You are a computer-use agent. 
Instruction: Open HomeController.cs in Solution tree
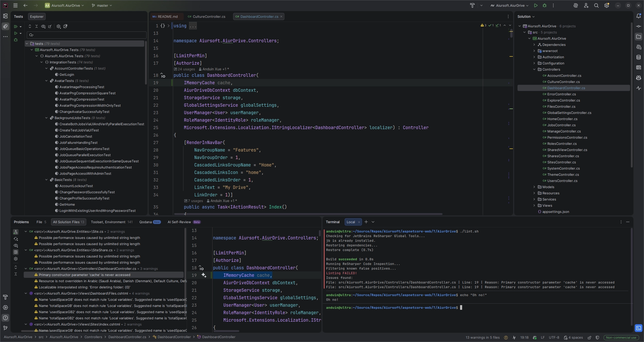point(562,119)
